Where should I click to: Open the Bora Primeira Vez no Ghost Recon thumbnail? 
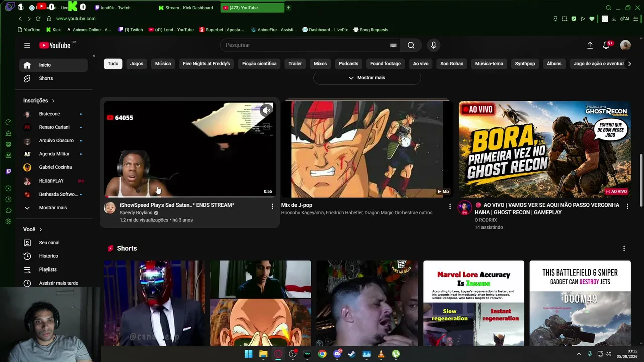tap(544, 149)
